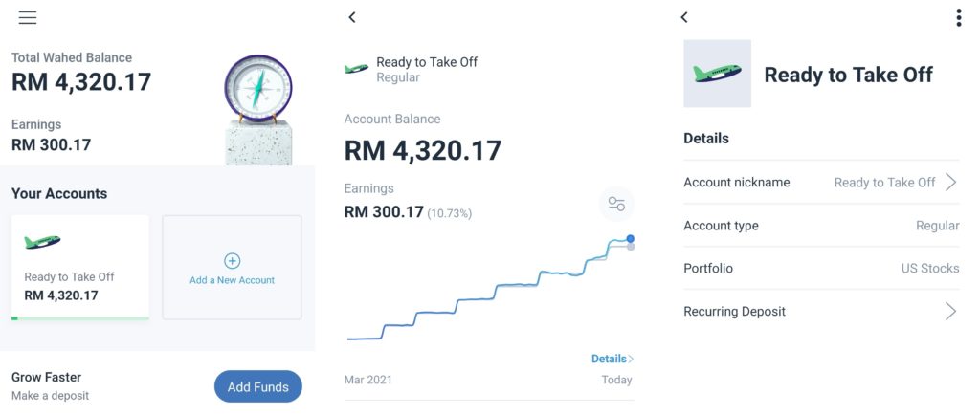
Task: Click the blue endpoint on earnings chart
Action: click(630, 238)
